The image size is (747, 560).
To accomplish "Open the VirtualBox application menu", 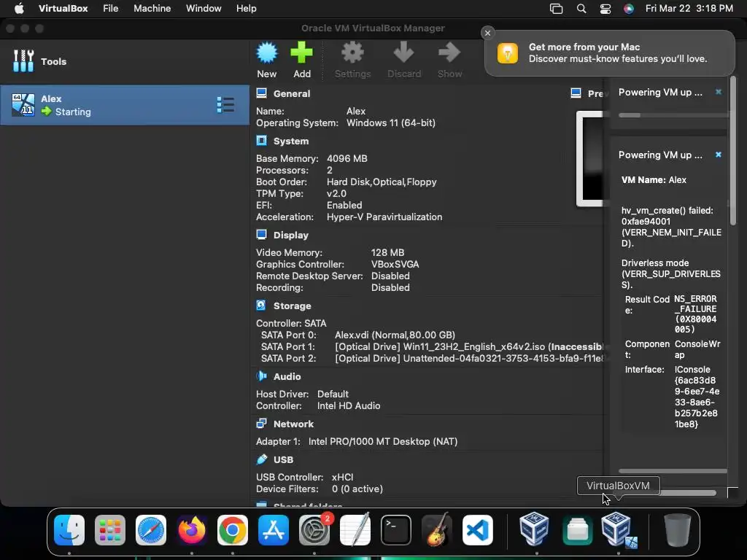I will point(63,9).
